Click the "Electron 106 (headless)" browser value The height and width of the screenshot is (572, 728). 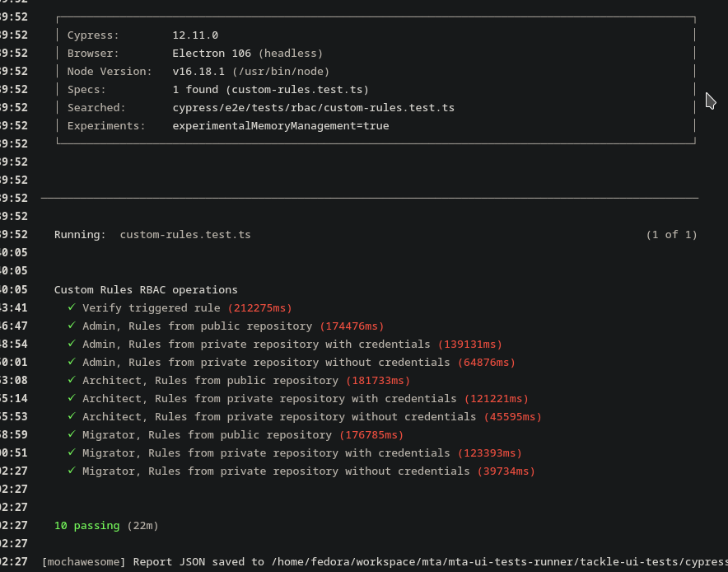(247, 54)
